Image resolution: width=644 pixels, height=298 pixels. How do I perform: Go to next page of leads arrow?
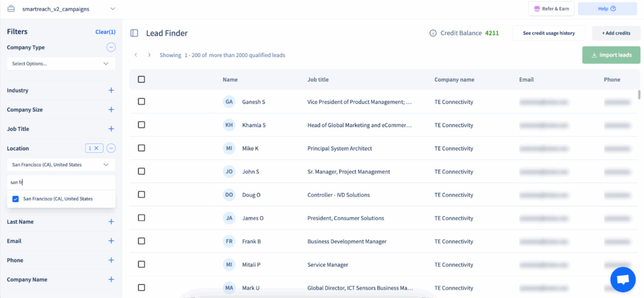[149, 55]
